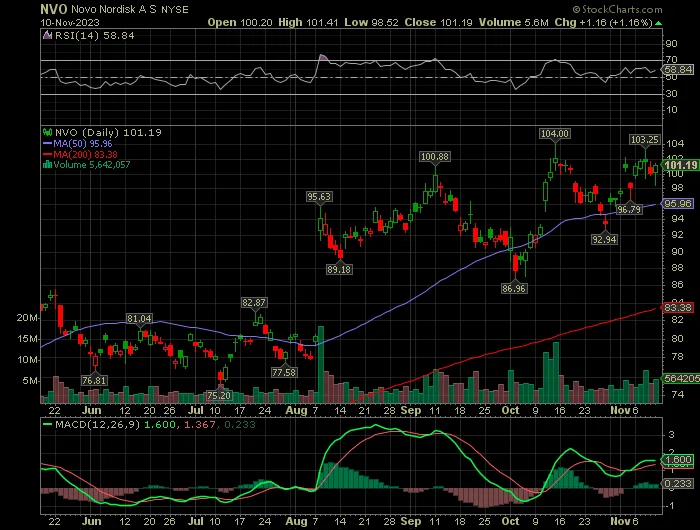Click the 104.00 peak price label

click(x=555, y=134)
